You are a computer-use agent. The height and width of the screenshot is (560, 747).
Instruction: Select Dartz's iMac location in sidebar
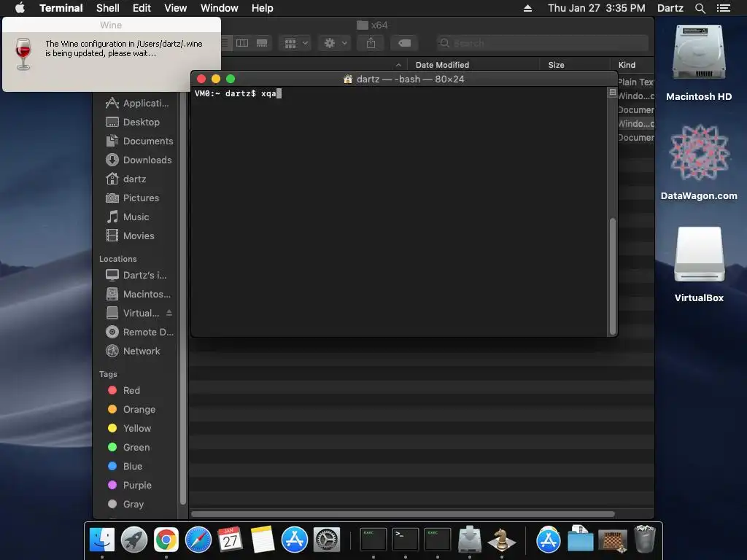pyautogui.click(x=137, y=275)
